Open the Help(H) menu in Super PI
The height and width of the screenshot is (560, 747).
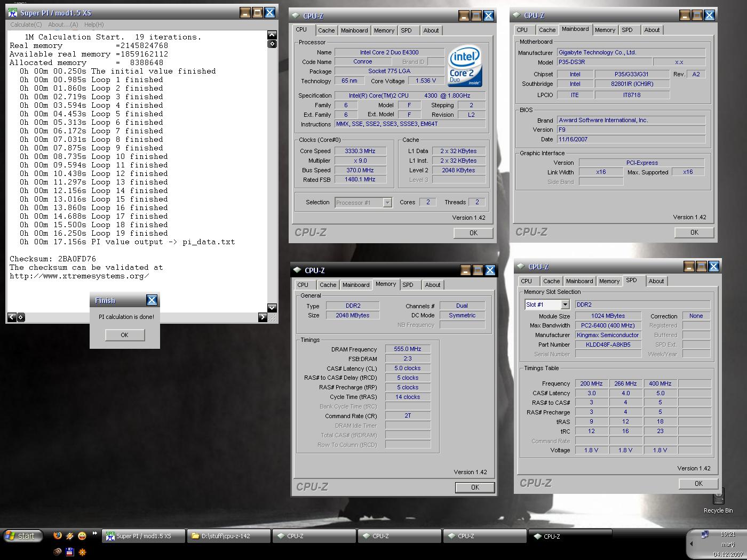click(x=94, y=25)
